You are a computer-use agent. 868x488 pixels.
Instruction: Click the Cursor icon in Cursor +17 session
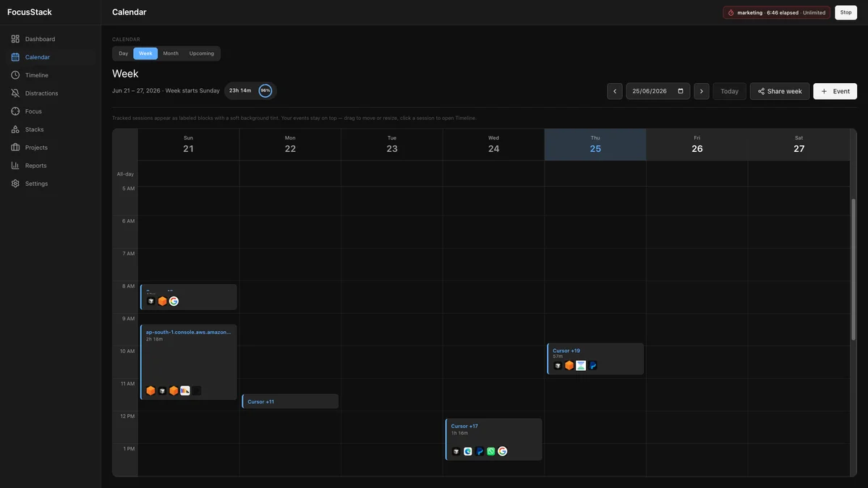point(456,451)
